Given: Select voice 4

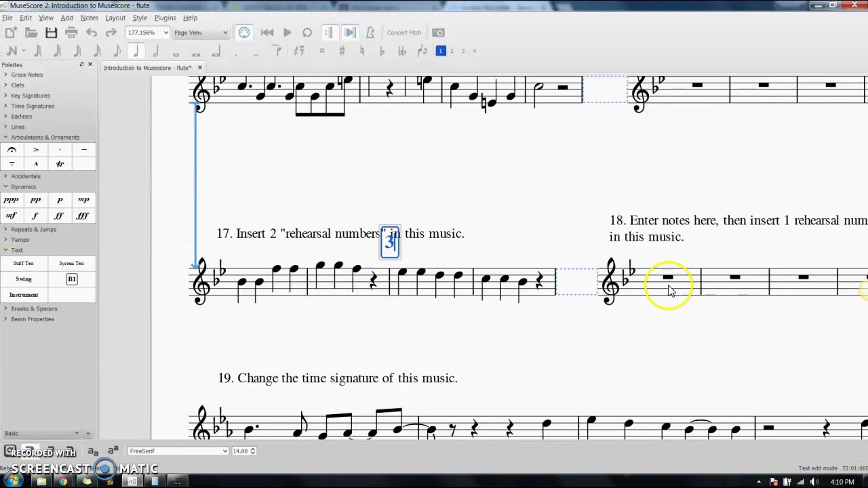Looking at the screenshot, I should click(x=474, y=51).
